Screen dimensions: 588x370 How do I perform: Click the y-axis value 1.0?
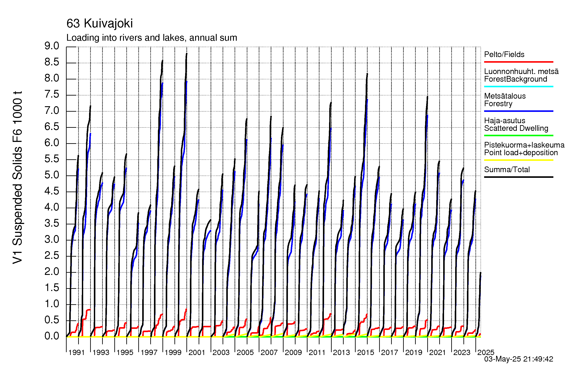[52, 304]
